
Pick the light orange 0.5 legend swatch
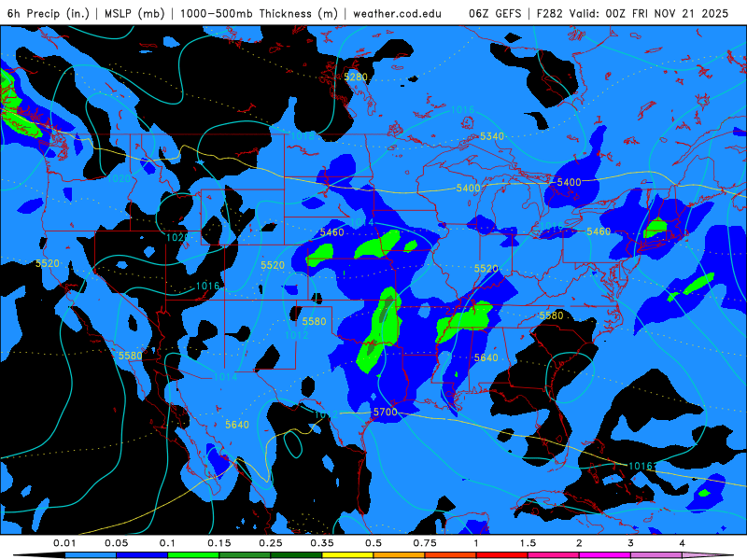click(400, 555)
